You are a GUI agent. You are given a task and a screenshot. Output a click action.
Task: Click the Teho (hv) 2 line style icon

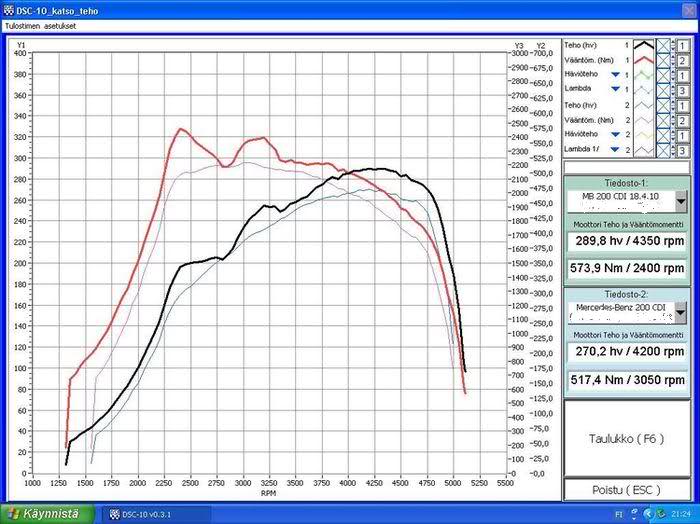point(645,105)
